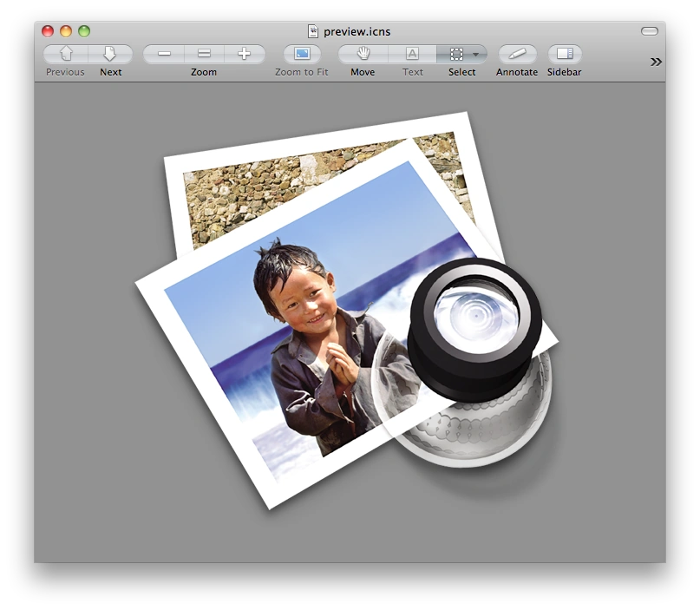
Task: Advance with the Next arrow button
Action: tap(110, 54)
